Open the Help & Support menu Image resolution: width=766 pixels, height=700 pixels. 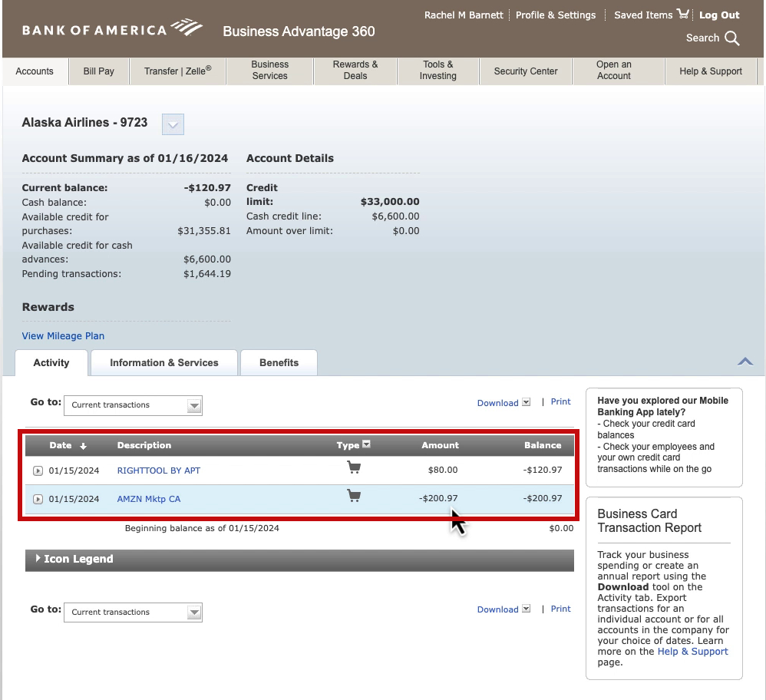[x=711, y=71]
